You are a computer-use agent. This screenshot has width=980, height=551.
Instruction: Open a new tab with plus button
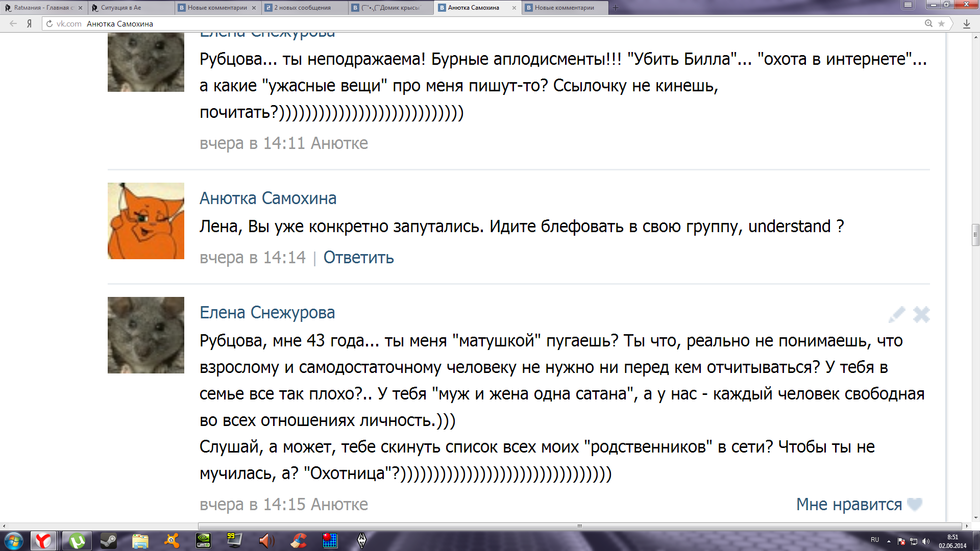(616, 8)
